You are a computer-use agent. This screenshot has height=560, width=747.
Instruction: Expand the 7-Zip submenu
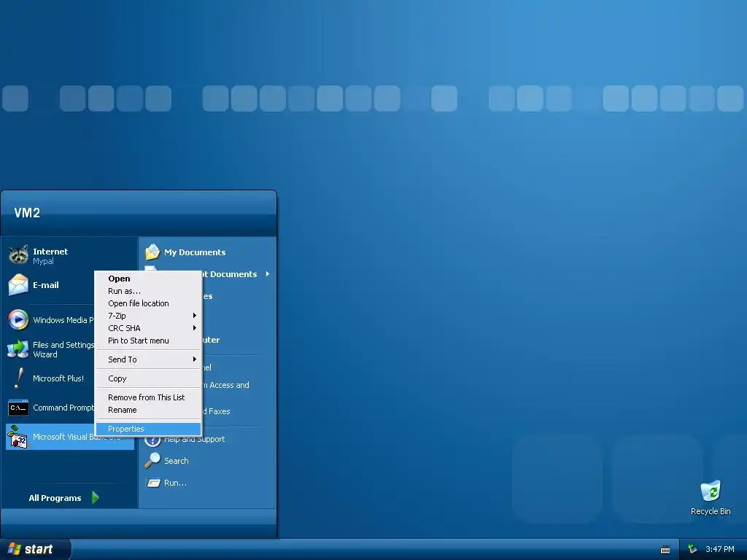[x=148, y=316]
